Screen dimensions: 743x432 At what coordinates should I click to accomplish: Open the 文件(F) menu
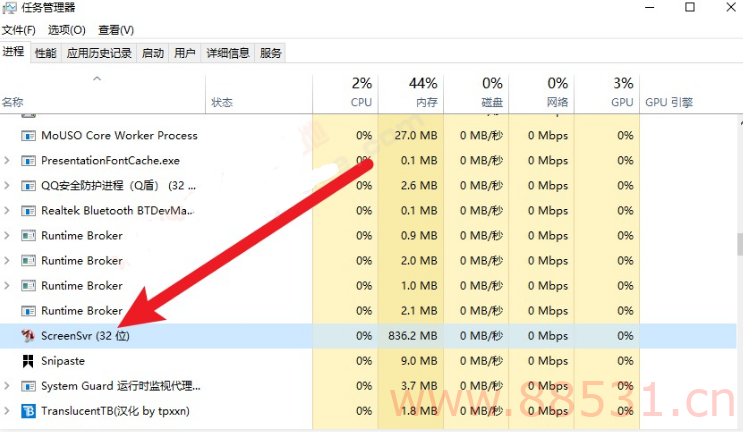coord(18,30)
